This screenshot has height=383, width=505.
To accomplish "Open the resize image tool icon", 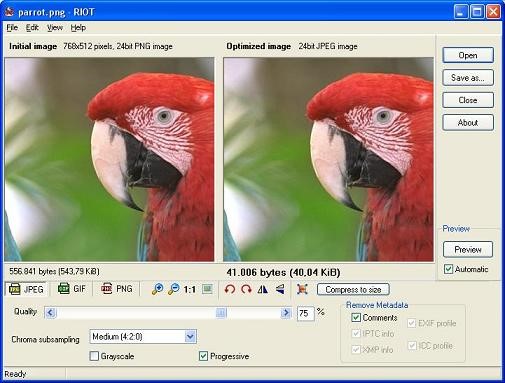I will [x=302, y=289].
